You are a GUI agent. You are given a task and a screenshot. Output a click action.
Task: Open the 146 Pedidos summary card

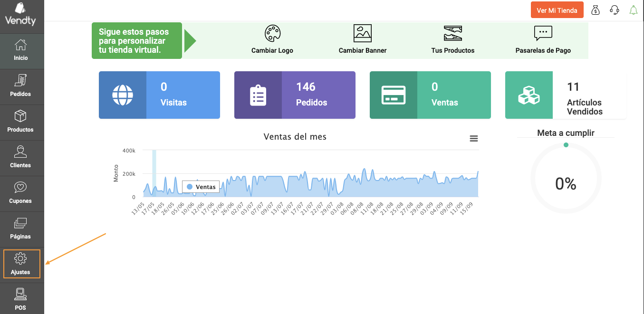point(295,95)
